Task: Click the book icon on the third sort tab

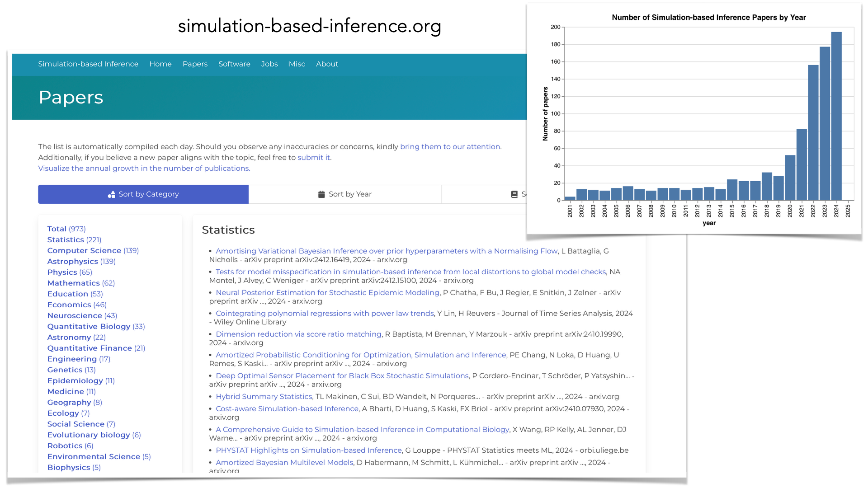Action: [x=514, y=194]
